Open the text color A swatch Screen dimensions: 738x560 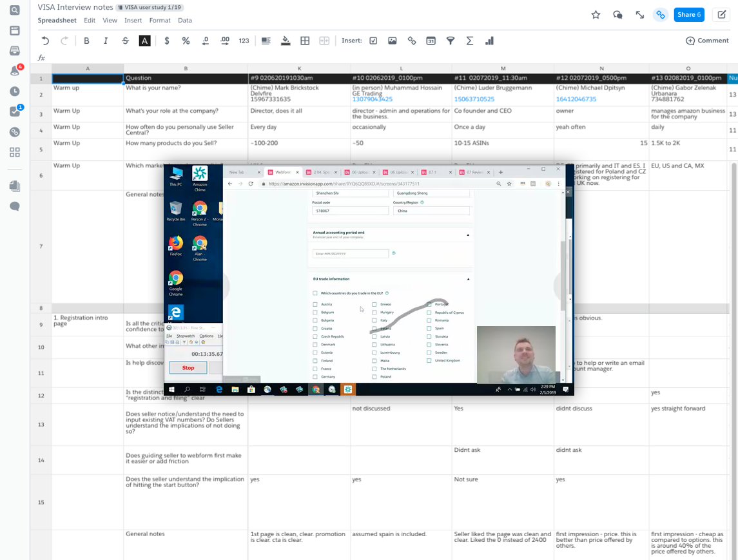tap(144, 41)
